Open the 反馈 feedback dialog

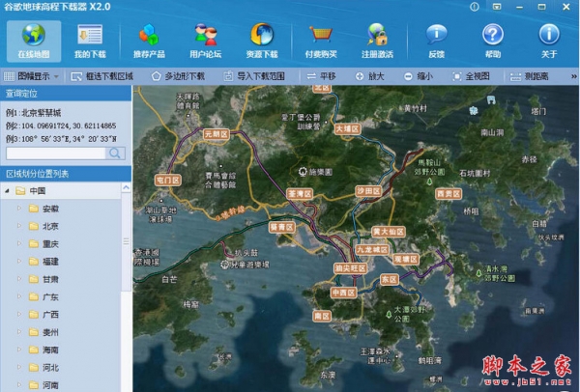[437, 41]
